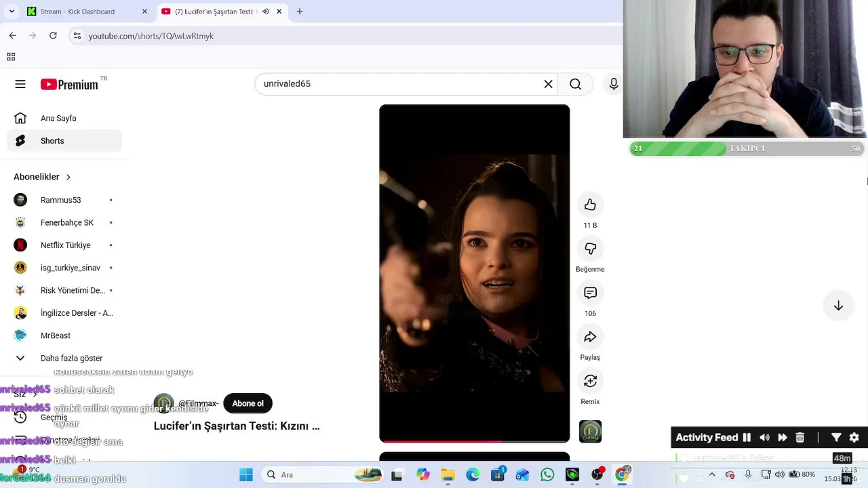The height and width of the screenshot is (488, 868).
Task: Go to YouTube Premium home logo
Action: coord(69,84)
